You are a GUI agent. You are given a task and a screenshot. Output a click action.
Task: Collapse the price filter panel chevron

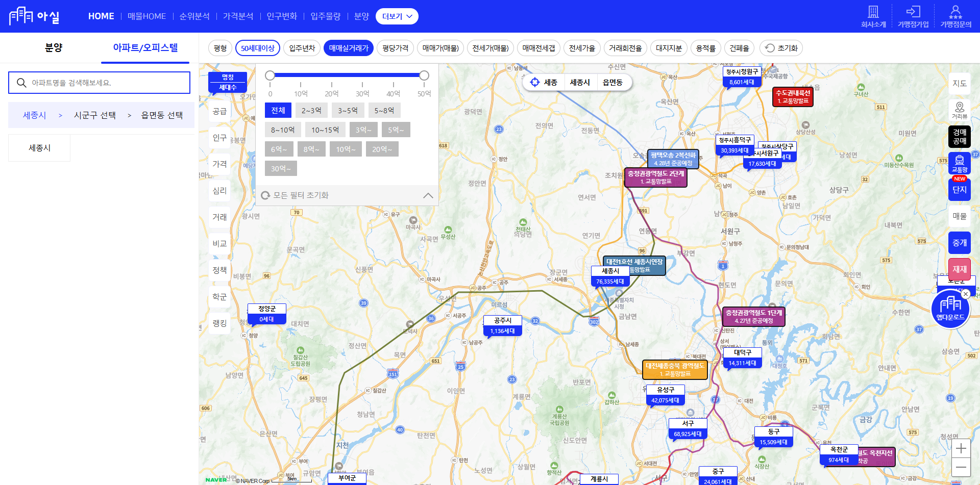tap(428, 195)
